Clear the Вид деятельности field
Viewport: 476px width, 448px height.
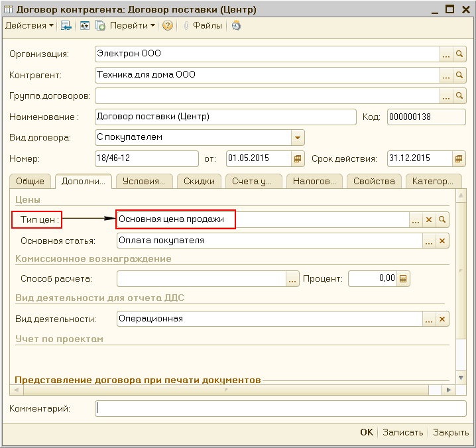[442, 319]
